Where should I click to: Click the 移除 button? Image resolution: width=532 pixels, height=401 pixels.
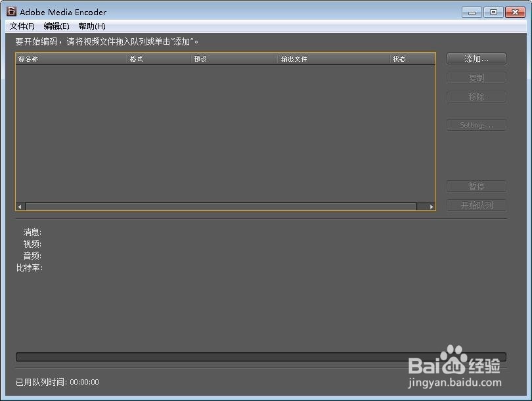[x=476, y=97]
